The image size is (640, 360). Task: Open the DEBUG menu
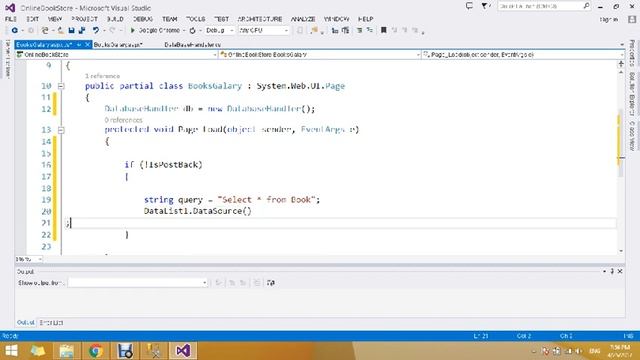click(x=143, y=19)
